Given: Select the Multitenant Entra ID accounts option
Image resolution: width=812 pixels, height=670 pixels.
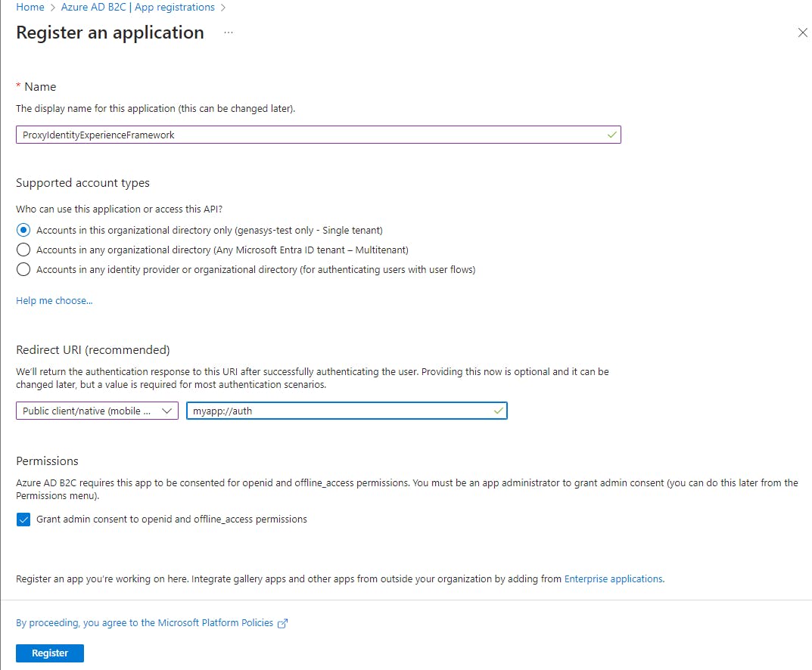Looking at the screenshot, I should coord(23,250).
